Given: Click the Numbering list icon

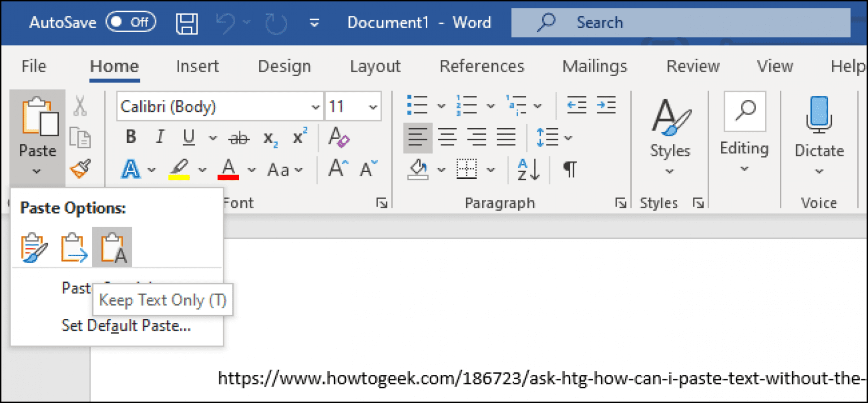Looking at the screenshot, I should [467, 105].
